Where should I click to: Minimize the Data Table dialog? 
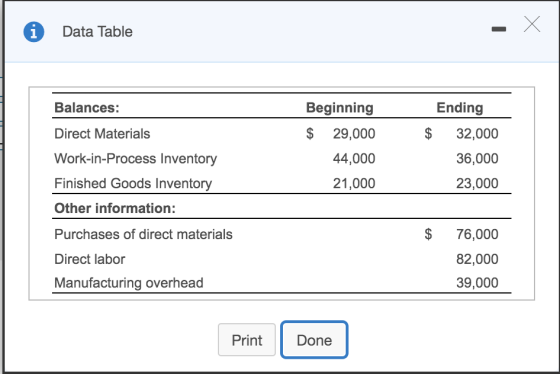point(499,29)
